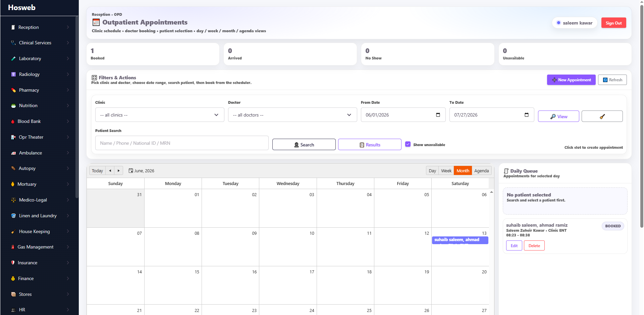Click the Insurance shield icon
Screen dimensions: 644x315
point(13,263)
